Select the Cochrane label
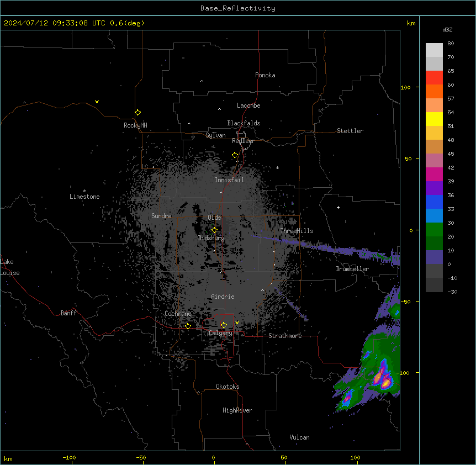The width and height of the screenshot is (476, 465). pyautogui.click(x=178, y=314)
